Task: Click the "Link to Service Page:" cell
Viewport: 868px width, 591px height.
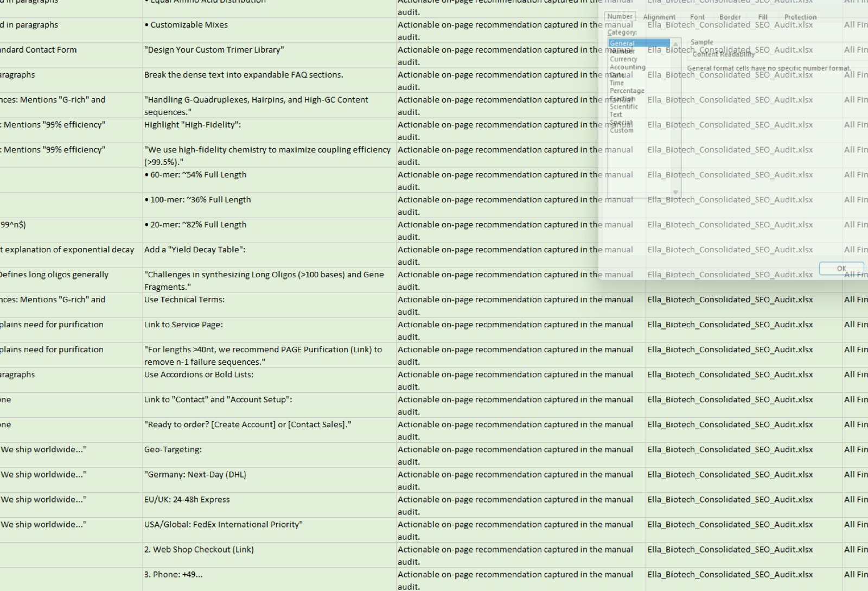Action: point(269,331)
